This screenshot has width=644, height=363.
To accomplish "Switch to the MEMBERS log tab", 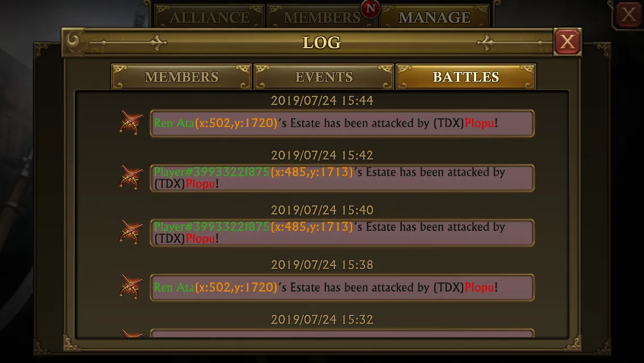I will pyautogui.click(x=181, y=77).
